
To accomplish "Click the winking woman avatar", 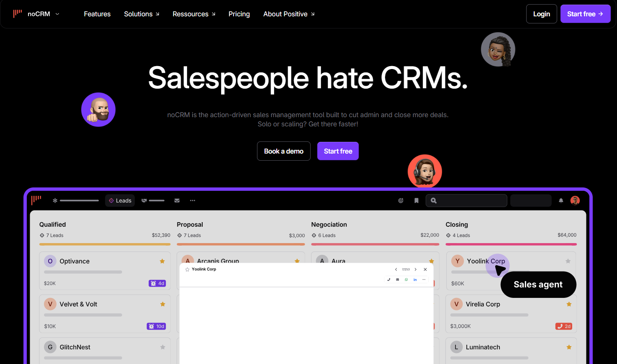I will click(498, 49).
